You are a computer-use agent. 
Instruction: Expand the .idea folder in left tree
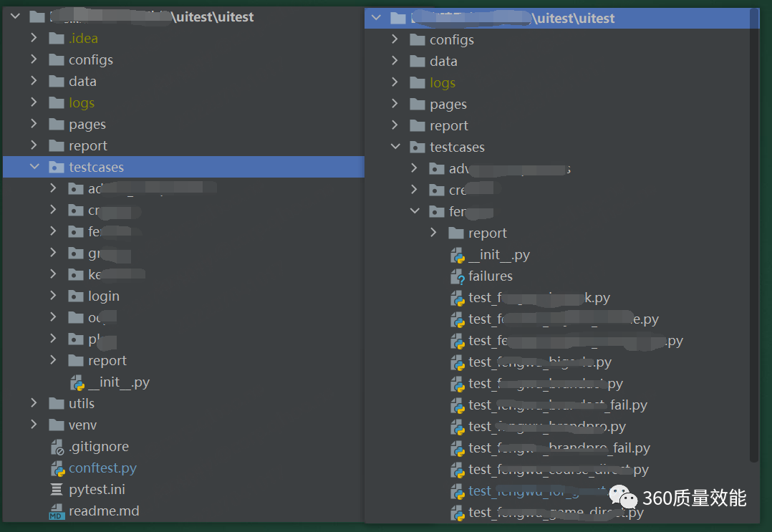(34, 37)
